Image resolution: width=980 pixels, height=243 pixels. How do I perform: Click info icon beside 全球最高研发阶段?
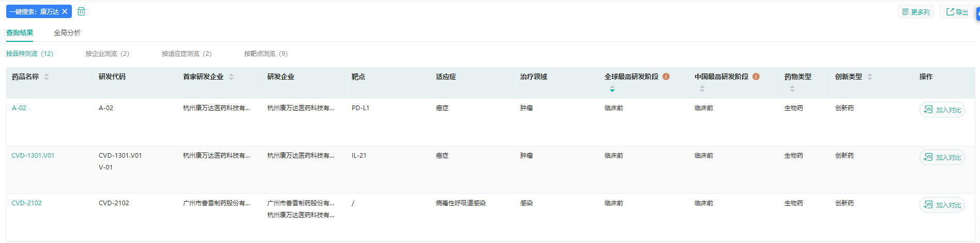coord(666,77)
